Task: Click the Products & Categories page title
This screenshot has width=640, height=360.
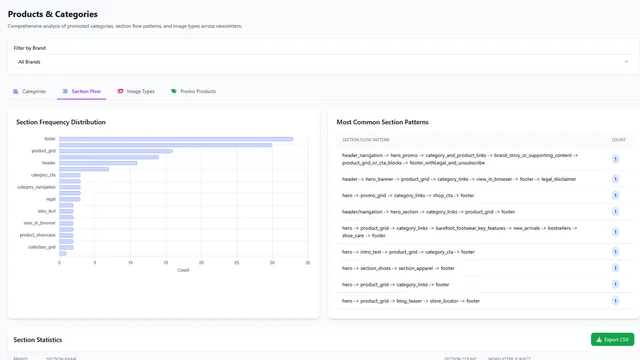Action: [x=53, y=14]
